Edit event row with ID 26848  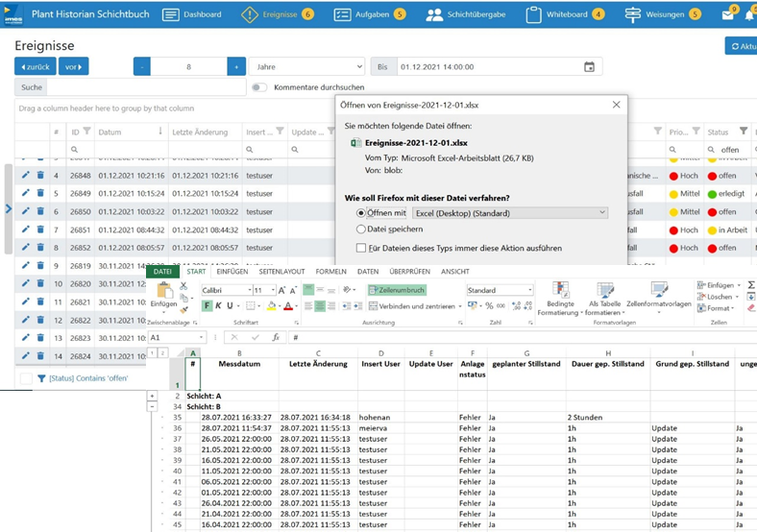[26, 175]
